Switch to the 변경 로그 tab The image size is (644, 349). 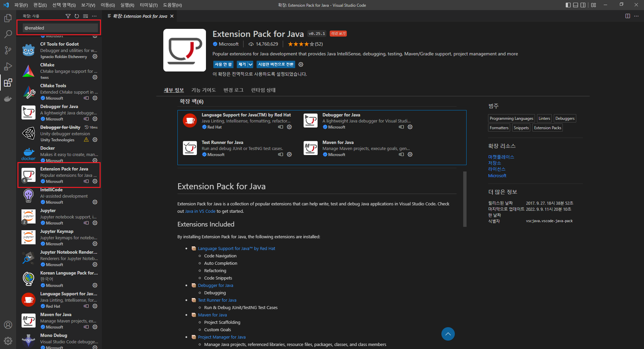pos(233,90)
